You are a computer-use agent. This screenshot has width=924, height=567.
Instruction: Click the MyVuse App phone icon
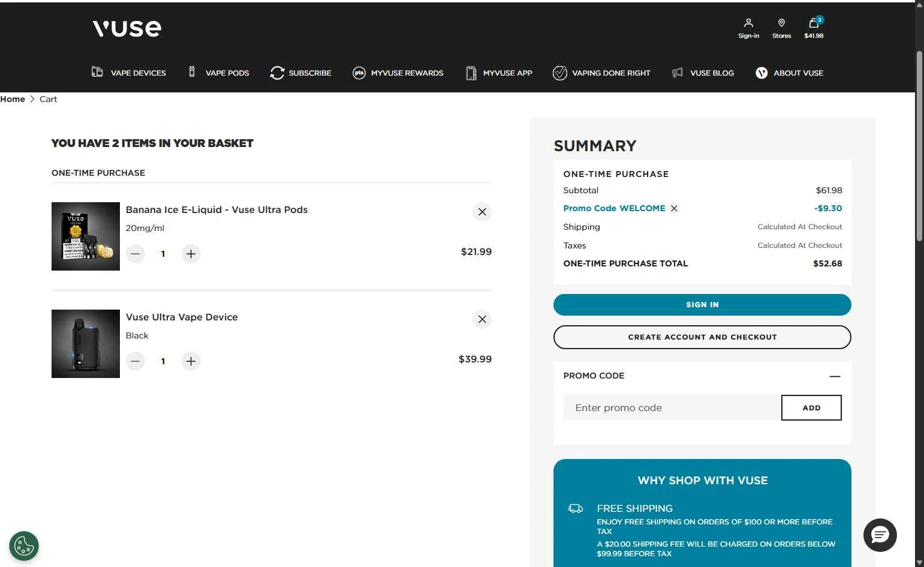tap(471, 73)
